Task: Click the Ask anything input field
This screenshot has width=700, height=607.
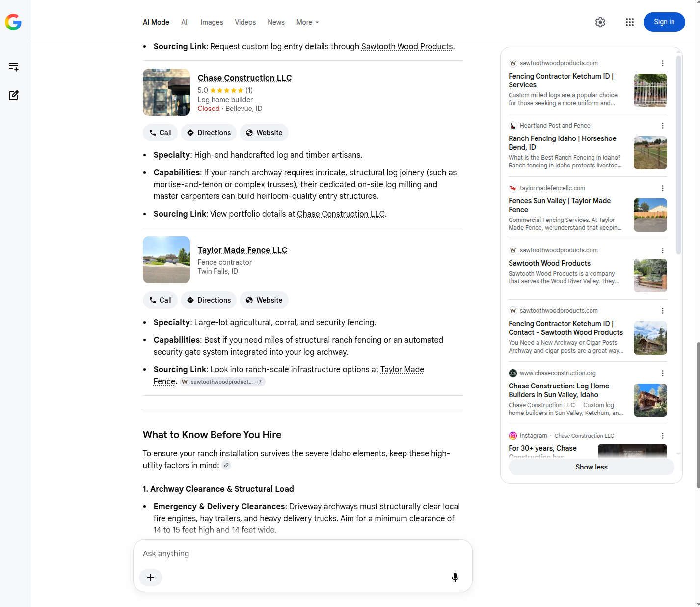Action: point(303,553)
